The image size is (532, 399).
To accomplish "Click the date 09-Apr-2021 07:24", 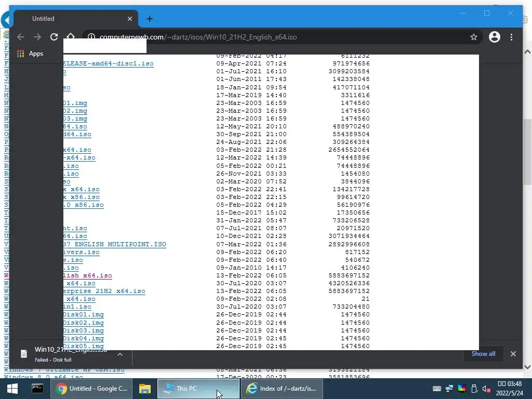I will [x=251, y=63].
